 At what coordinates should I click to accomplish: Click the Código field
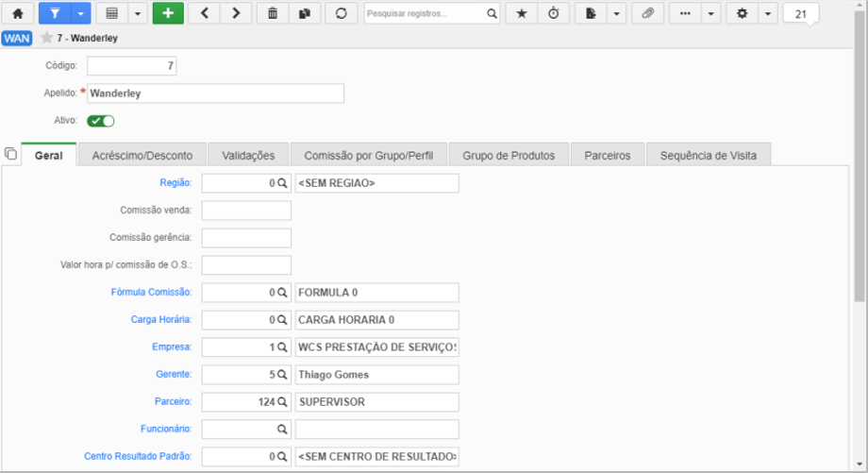click(x=132, y=66)
